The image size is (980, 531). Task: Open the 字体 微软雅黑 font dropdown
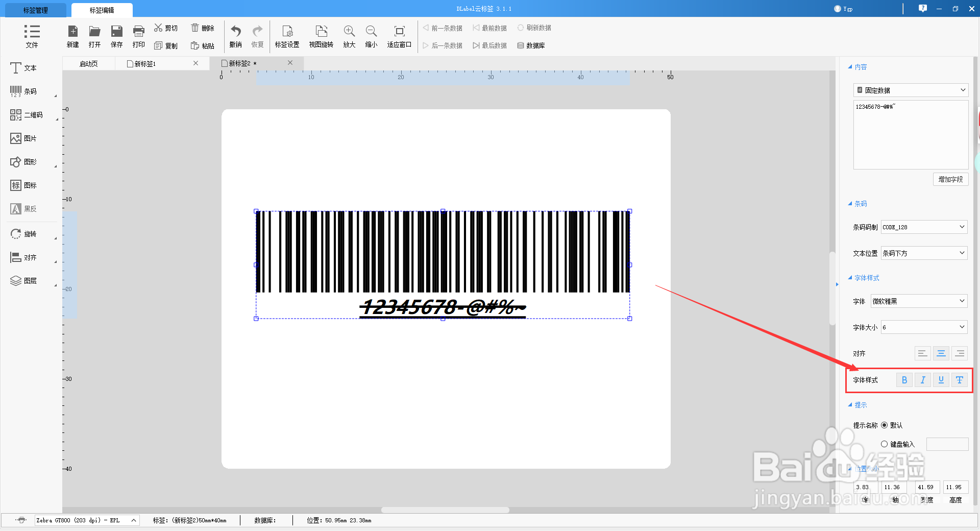[919, 301]
